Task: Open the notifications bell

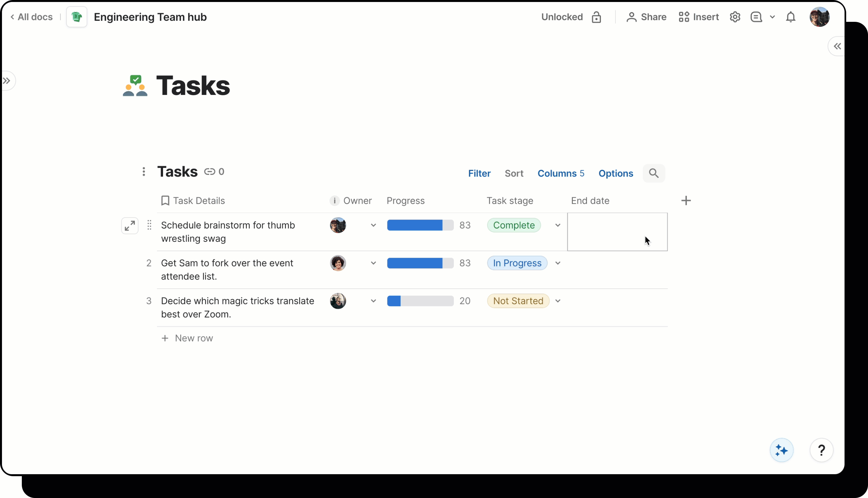Action: (x=790, y=17)
